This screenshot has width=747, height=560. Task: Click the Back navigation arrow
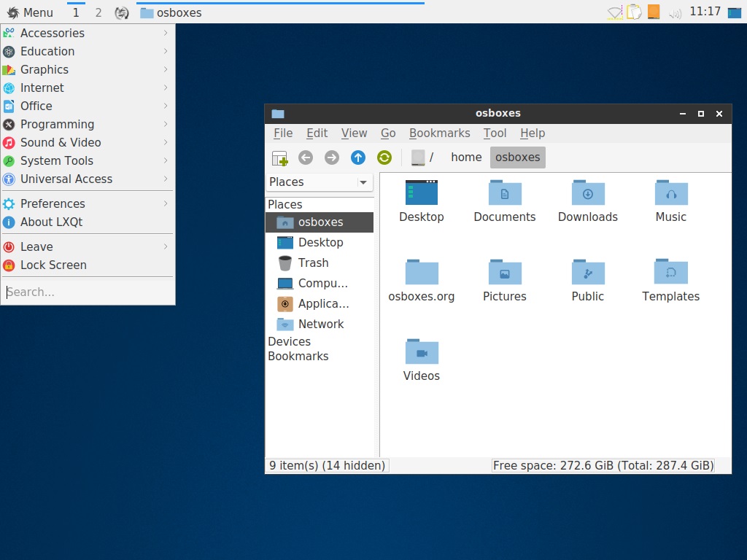click(306, 157)
